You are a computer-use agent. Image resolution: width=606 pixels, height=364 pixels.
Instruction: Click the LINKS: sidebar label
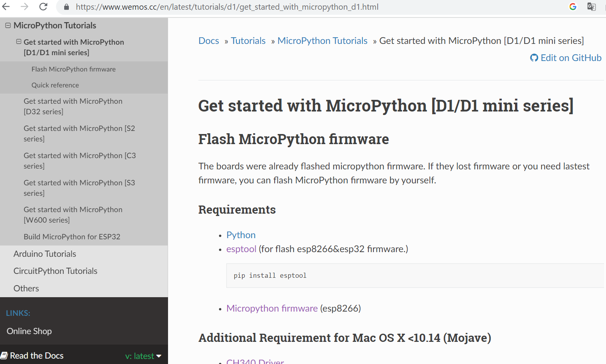(18, 313)
